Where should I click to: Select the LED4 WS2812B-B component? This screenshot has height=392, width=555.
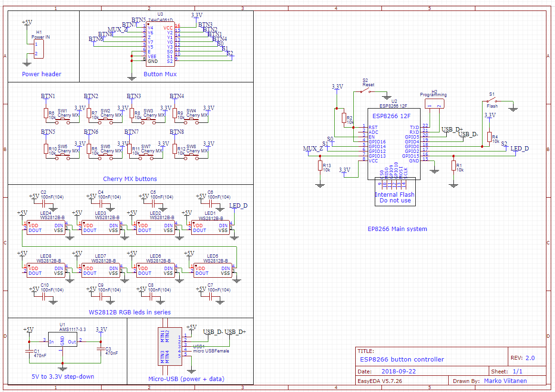tap(45, 228)
